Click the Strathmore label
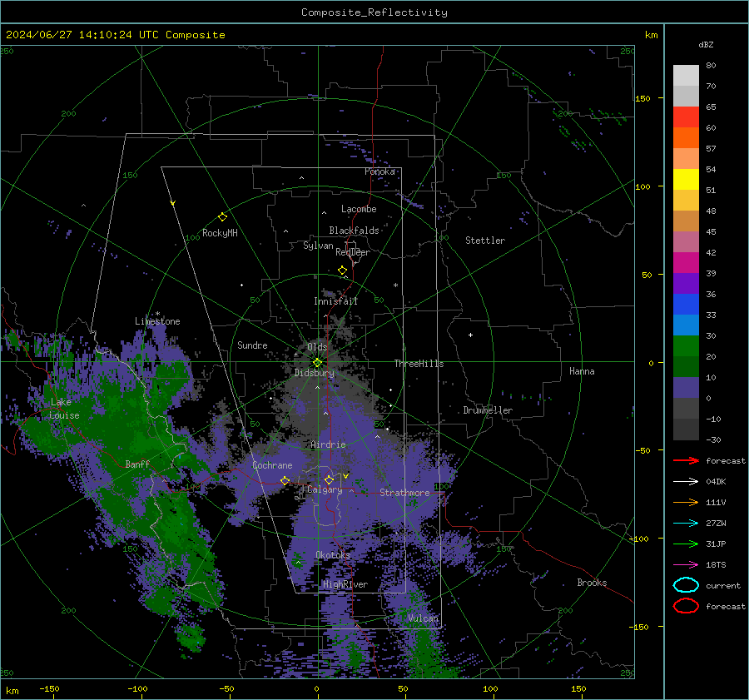This screenshot has height=700, width=749. tap(404, 493)
